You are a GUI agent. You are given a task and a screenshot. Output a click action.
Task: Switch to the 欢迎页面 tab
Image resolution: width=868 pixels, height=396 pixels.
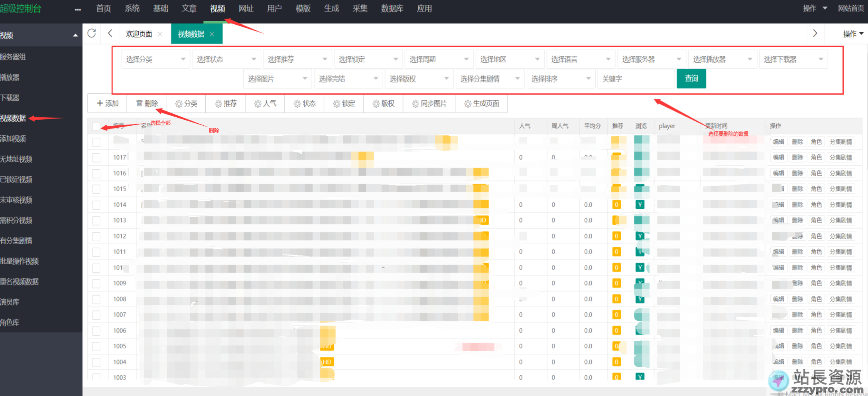point(139,34)
